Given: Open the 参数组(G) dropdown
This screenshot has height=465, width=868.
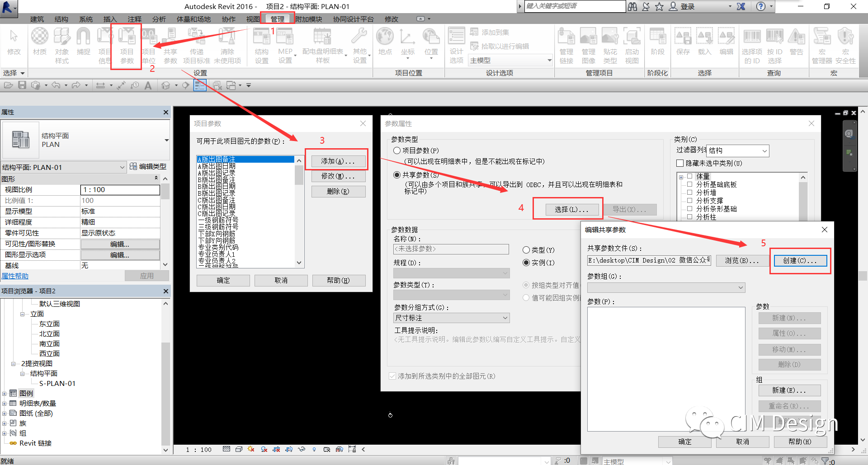Looking at the screenshot, I should (666, 287).
